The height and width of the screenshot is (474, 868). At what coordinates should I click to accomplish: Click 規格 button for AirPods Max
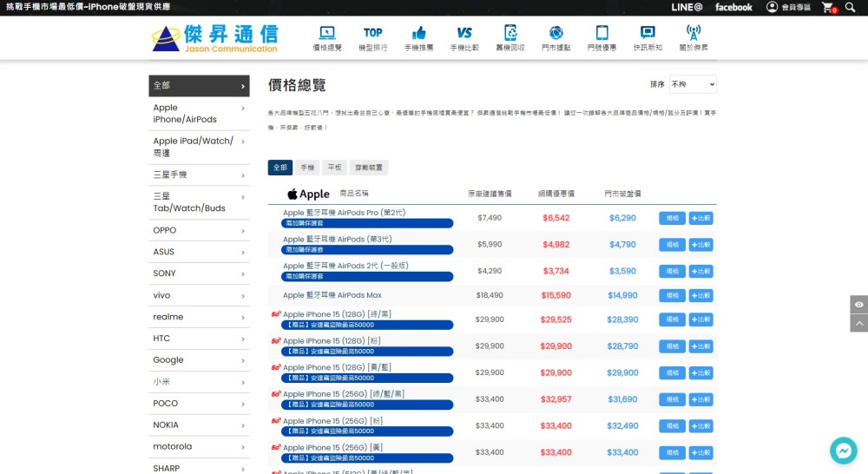tap(672, 296)
